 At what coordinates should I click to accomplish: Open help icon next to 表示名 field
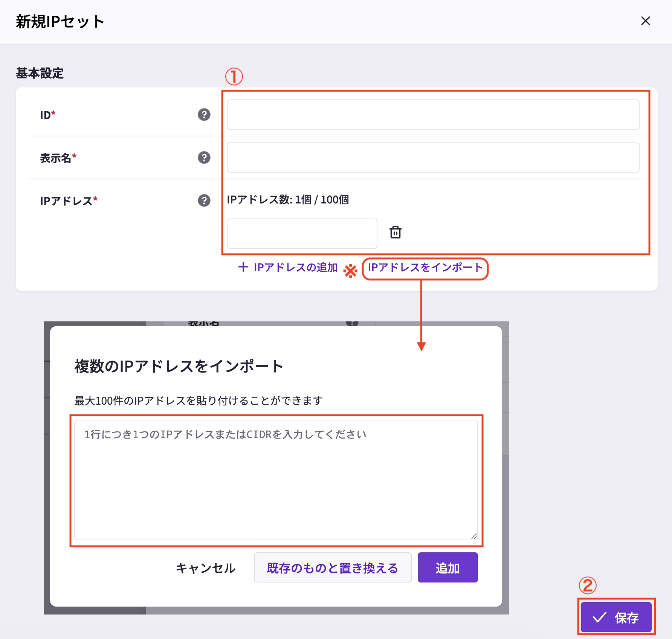tap(204, 157)
